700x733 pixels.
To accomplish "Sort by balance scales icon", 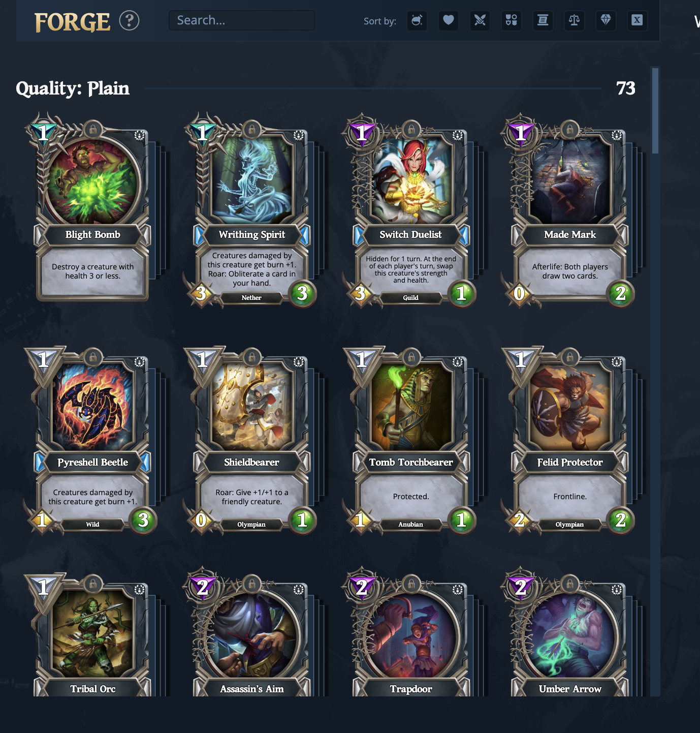I will tap(575, 20).
